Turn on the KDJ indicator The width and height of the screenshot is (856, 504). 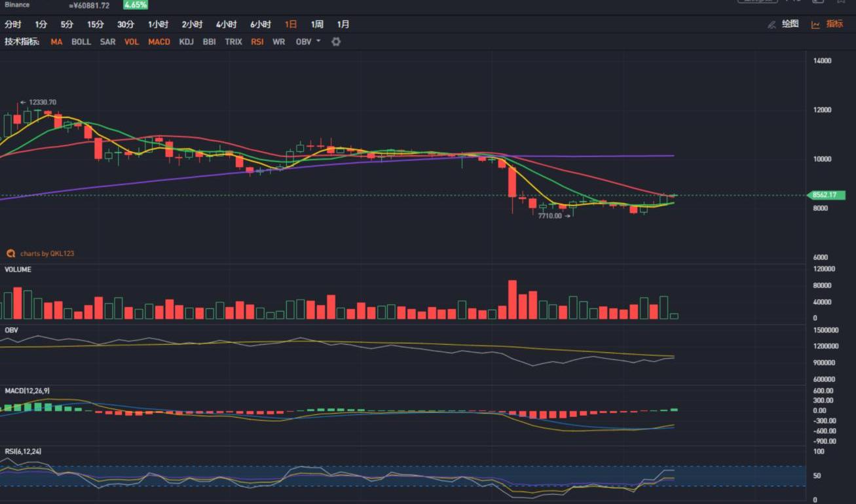tap(187, 42)
